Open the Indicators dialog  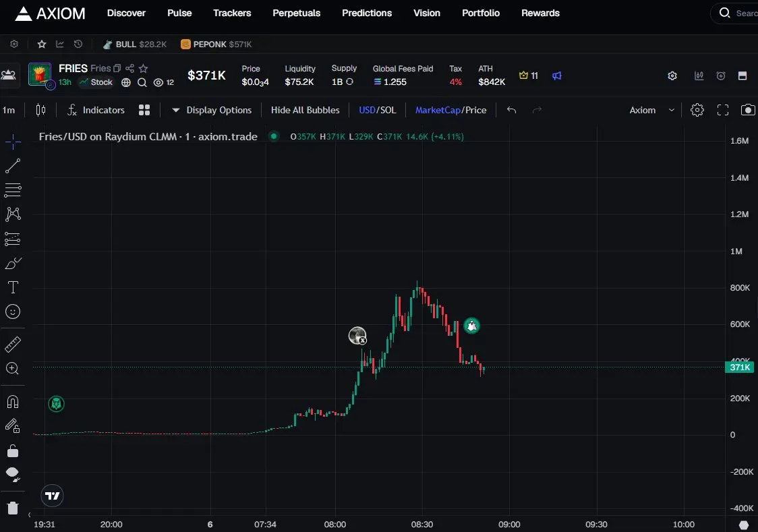pos(96,110)
